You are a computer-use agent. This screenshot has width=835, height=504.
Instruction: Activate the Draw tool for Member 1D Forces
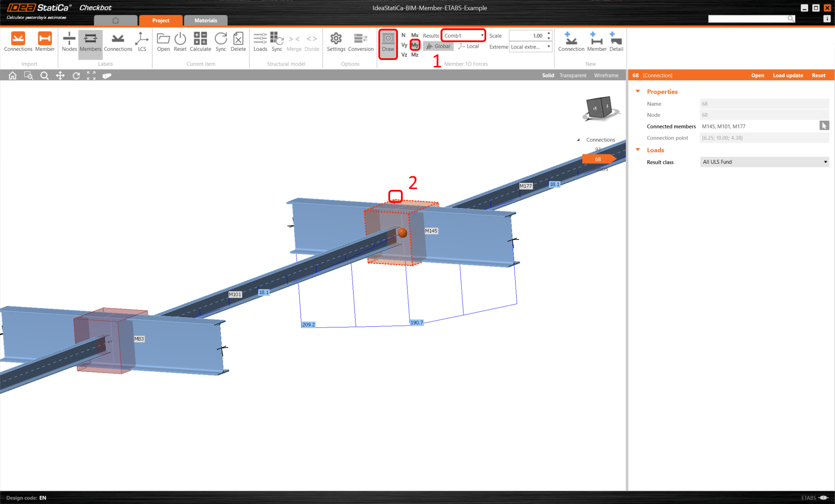click(388, 43)
